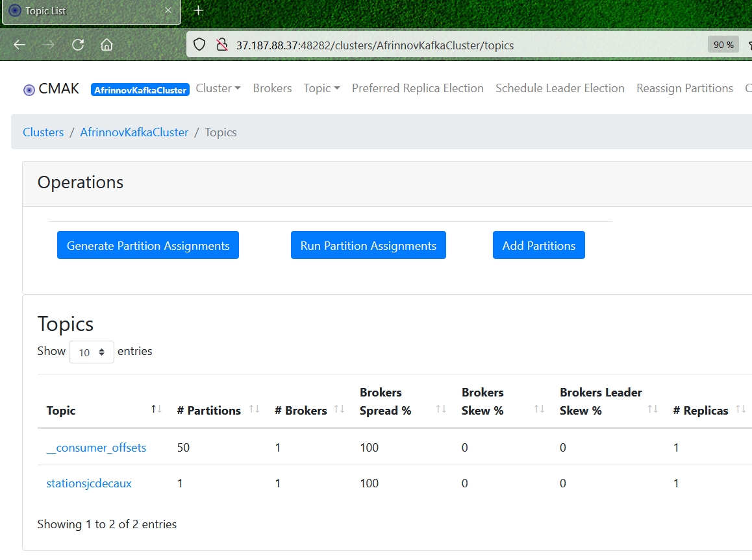
Task: Open the Topic dropdown menu
Action: pyautogui.click(x=322, y=88)
